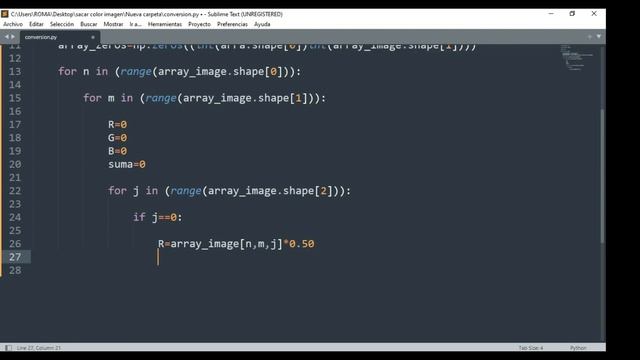Open the Preferencias menu
Screen dimensions: 640x360
coord(232,24)
